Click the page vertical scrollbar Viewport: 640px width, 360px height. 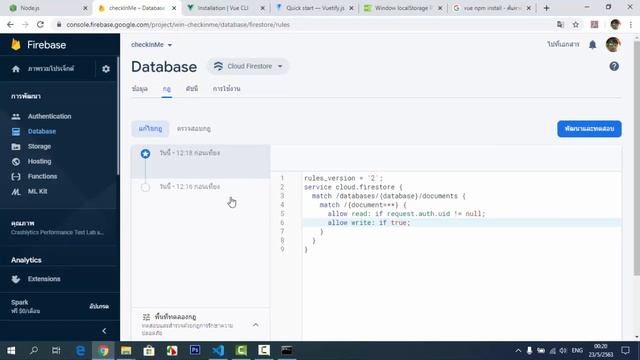[636, 158]
